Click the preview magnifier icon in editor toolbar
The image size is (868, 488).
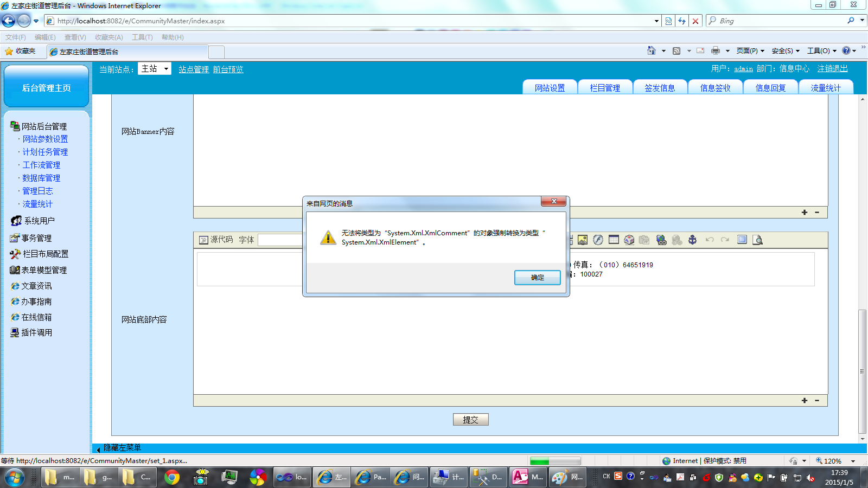(758, 240)
